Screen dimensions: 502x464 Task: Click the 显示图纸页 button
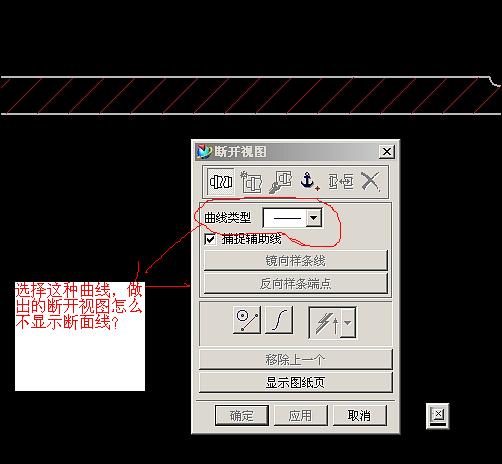coord(296,382)
